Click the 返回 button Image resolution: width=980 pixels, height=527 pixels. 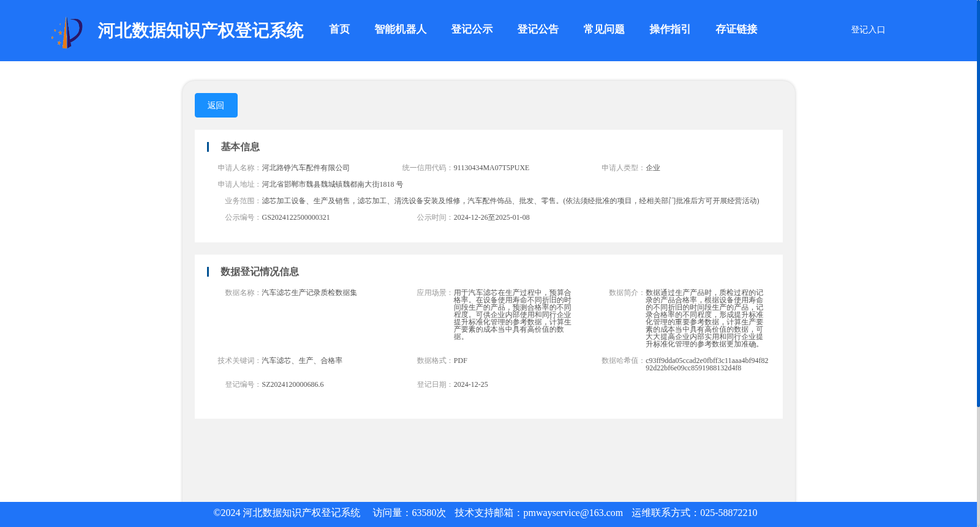(x=216, y=105)
